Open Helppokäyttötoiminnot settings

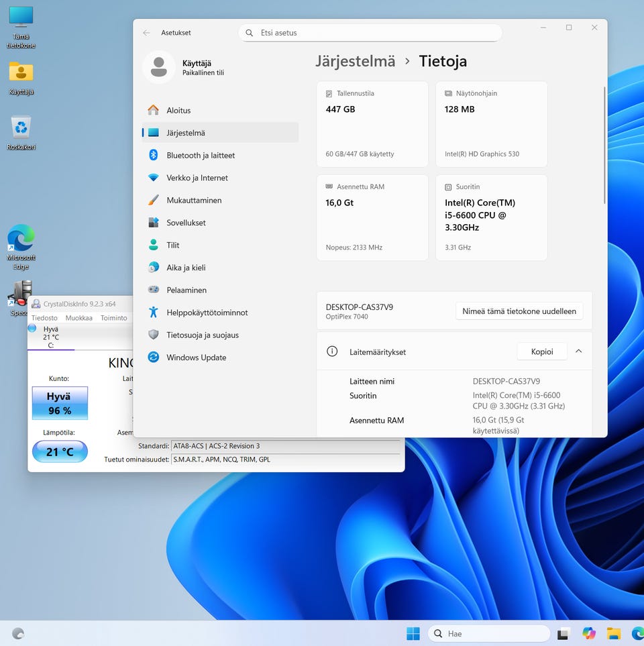pos(207,313)
